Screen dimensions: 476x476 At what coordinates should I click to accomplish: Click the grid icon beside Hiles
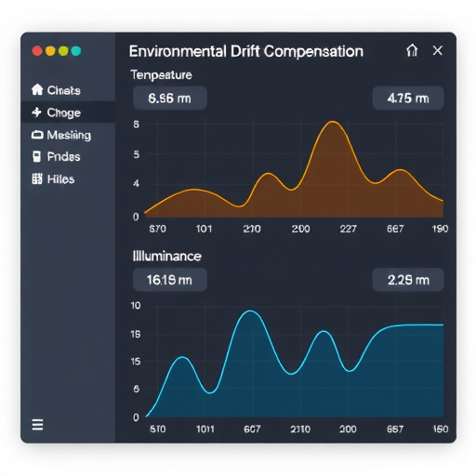pyautogui.click(x=37, y=178)
